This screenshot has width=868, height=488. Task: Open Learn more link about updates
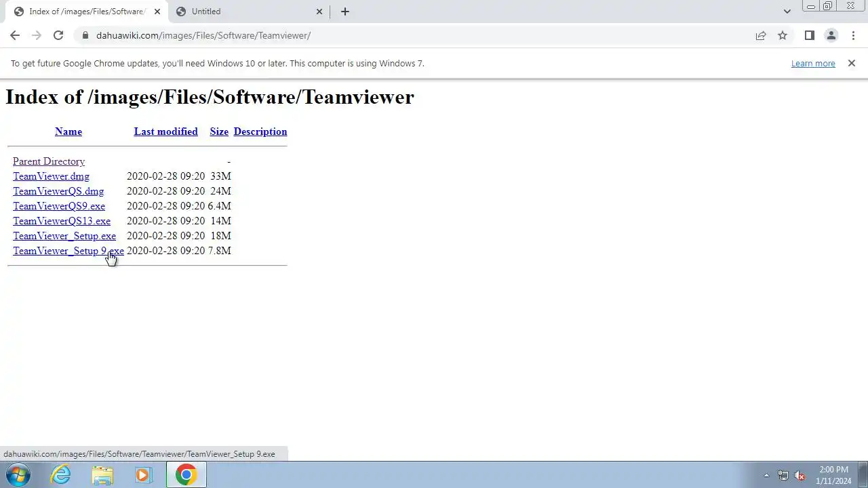813,63
